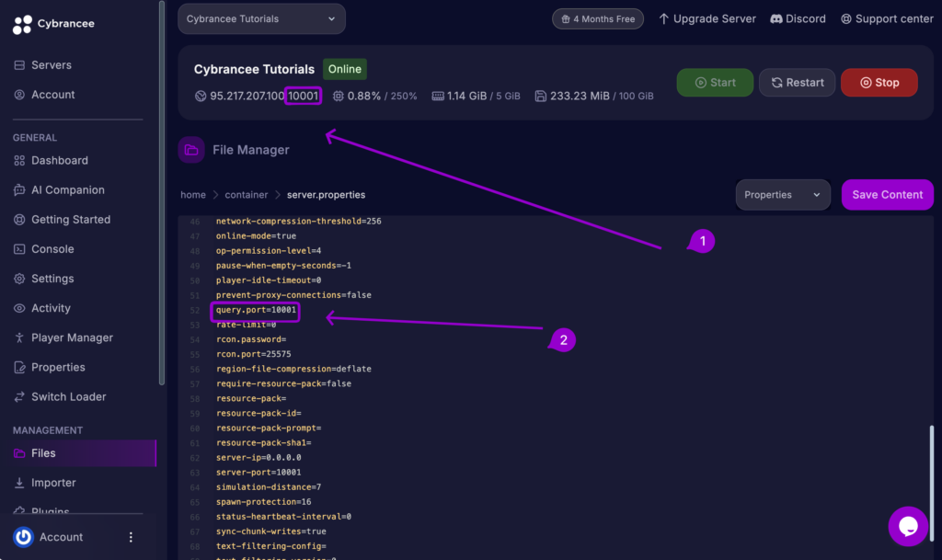Click Save Content button
This screenshot has height=560, width=942.
888,195
